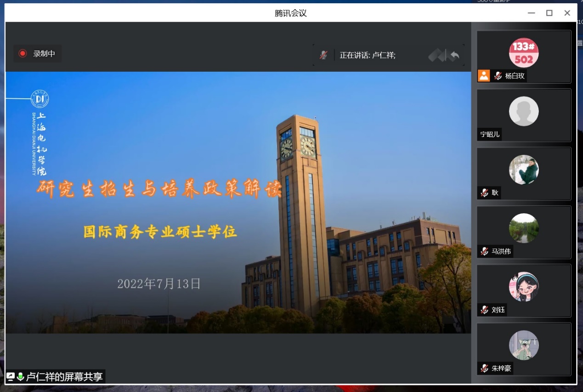Click muted mic icon next to 刘钰
583x392 pixels.
pos(484,310)
